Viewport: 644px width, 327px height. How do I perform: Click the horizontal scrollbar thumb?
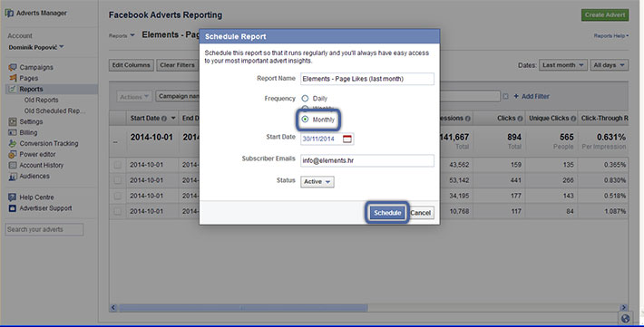click(243, 307)
